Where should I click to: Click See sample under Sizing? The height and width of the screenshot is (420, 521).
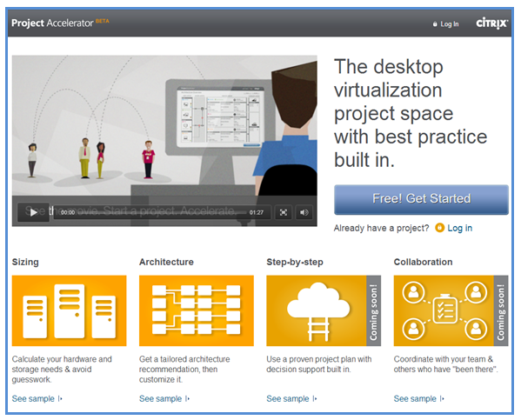(x=37, y=398)
